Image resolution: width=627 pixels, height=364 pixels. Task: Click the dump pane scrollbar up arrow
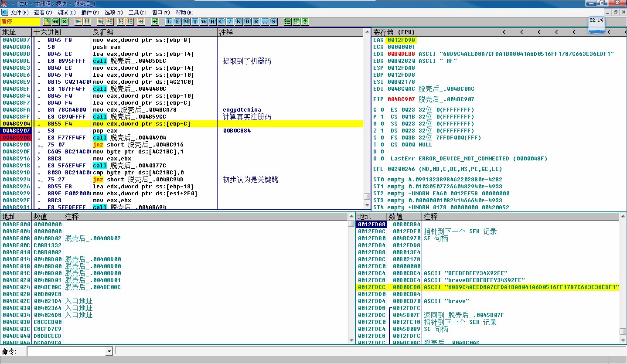coord(351,217)
